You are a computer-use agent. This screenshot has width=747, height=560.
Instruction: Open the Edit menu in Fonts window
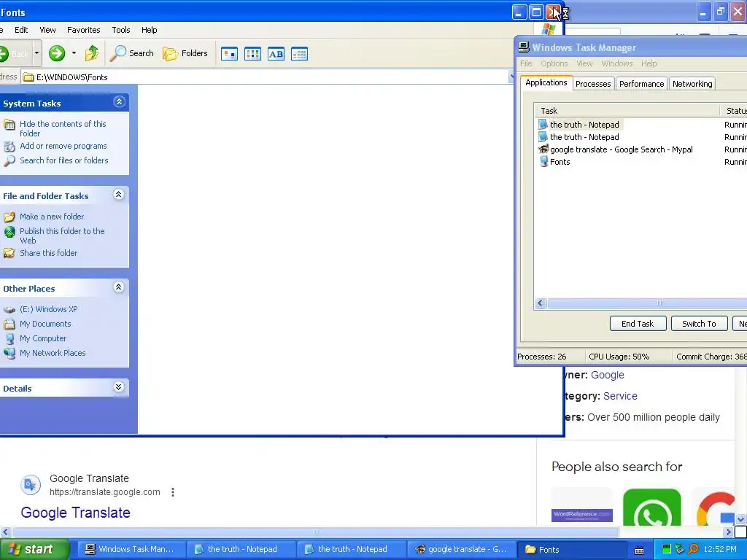coord(21,30)
